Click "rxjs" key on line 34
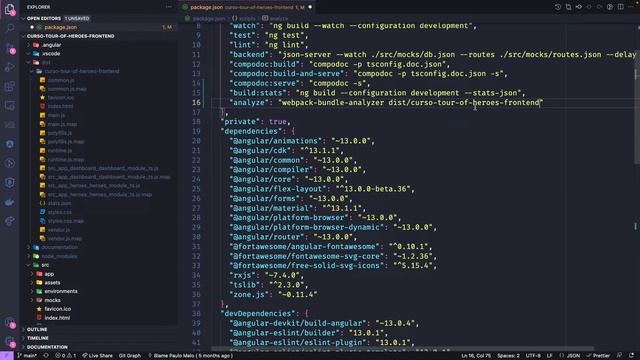 click(x=242, y=275)
